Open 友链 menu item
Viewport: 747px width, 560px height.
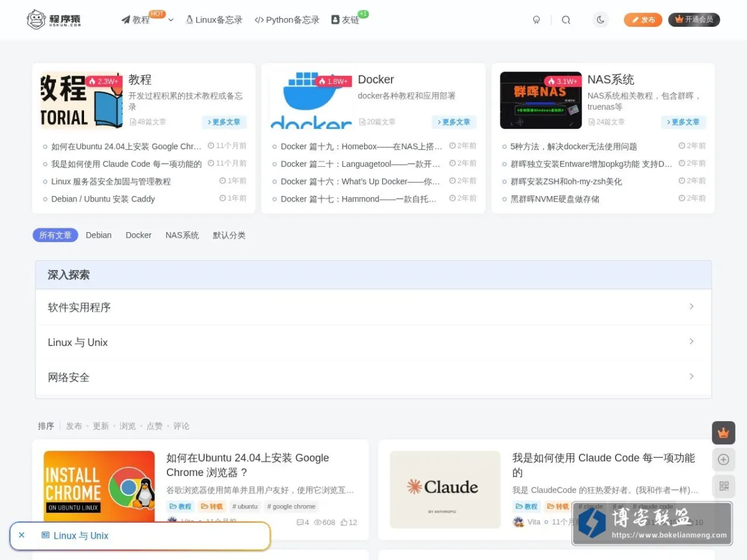pyautogui.click(x=345, y=20)
